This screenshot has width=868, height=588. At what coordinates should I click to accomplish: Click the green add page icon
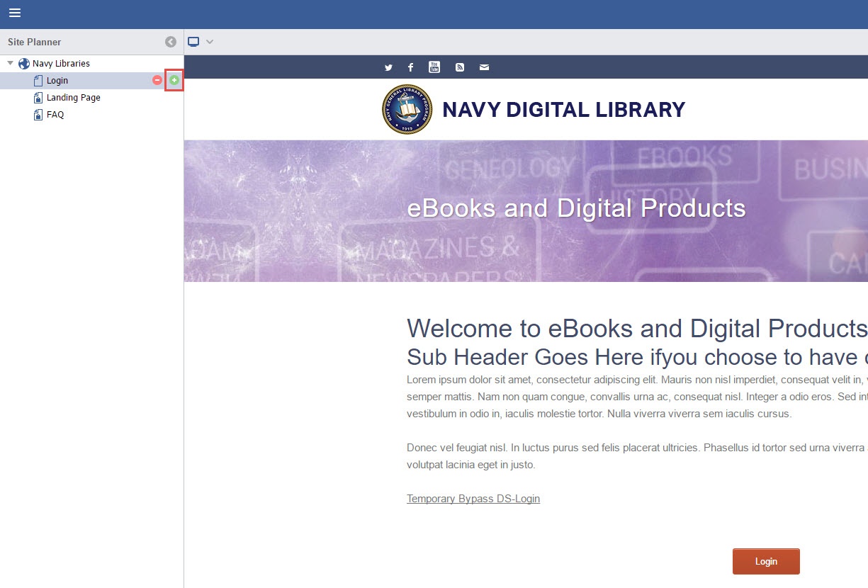[174, 81]
